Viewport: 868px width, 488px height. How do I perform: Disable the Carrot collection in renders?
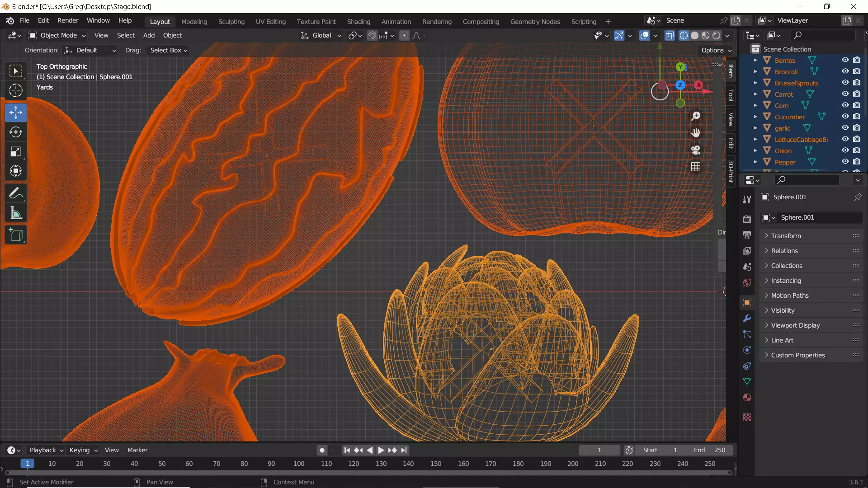(x=857, y=94)
